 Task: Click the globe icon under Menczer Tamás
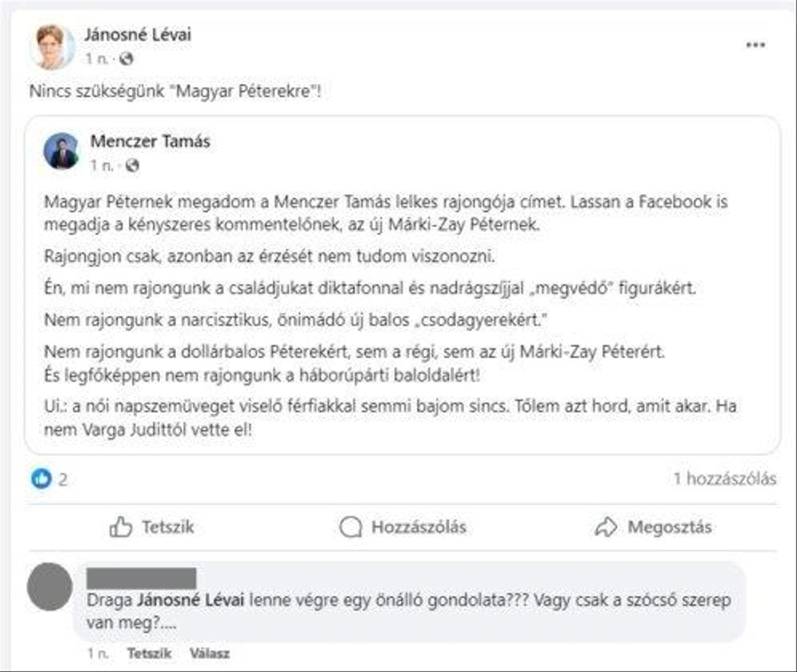[x=132, y=165]
